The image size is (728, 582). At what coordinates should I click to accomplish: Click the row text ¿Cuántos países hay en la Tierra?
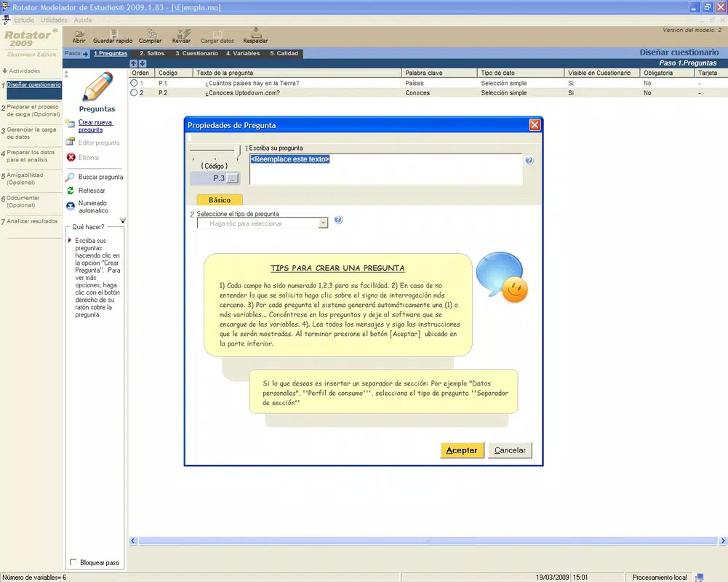pos(252,83)
